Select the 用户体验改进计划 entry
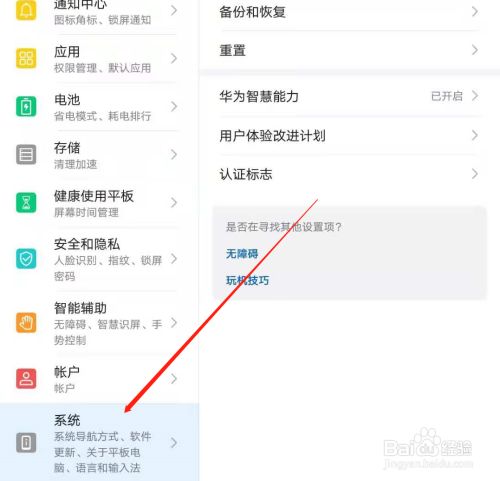 (349, 135)
